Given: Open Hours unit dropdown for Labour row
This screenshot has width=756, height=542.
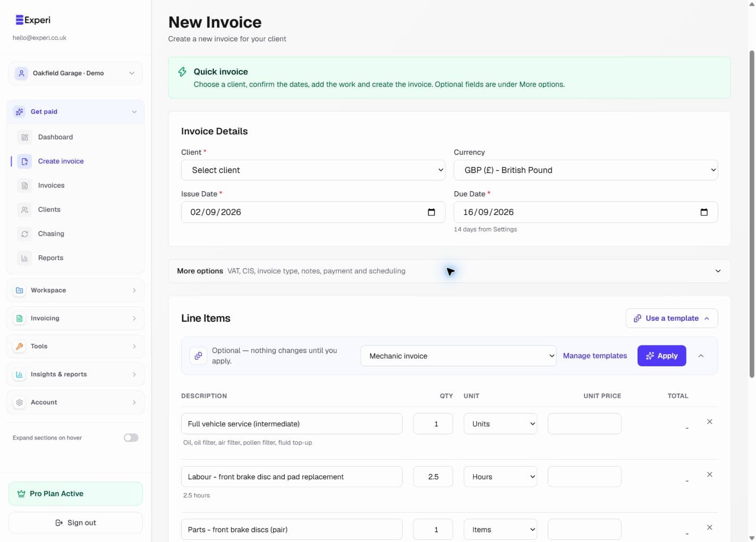Looking at the screenshot, I should [500, 477].
